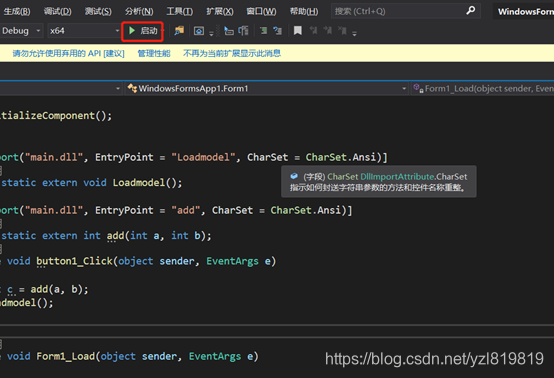Click the camera snapshot icon in toolbar
This screenshot has height=378, width=554.
pos(199,31)
